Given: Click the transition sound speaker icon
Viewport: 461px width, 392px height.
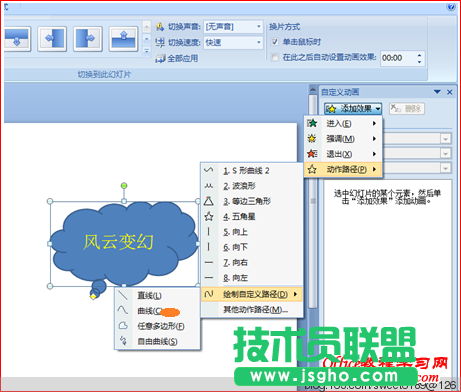Looking at the screenshot, I should [160, 26].
